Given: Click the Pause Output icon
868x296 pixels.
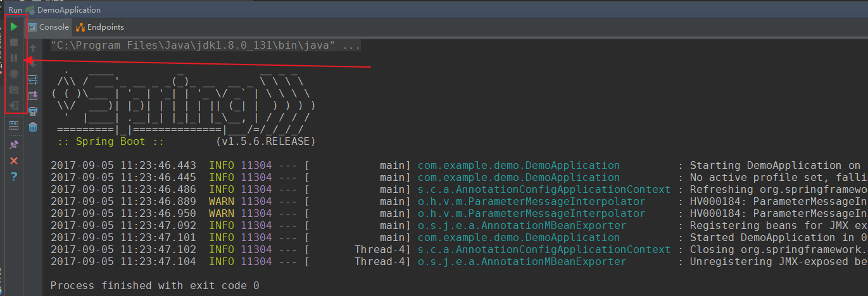Looking at the screenshot, I should 13,58.
